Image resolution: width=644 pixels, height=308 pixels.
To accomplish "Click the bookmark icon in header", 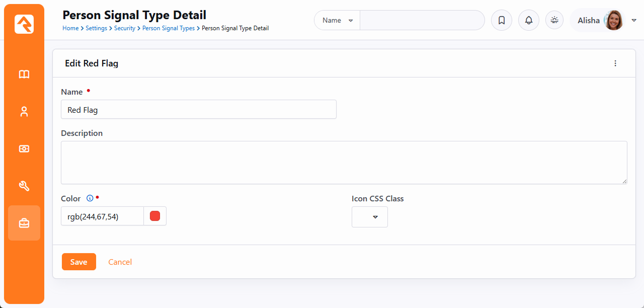I will [501, 21].
